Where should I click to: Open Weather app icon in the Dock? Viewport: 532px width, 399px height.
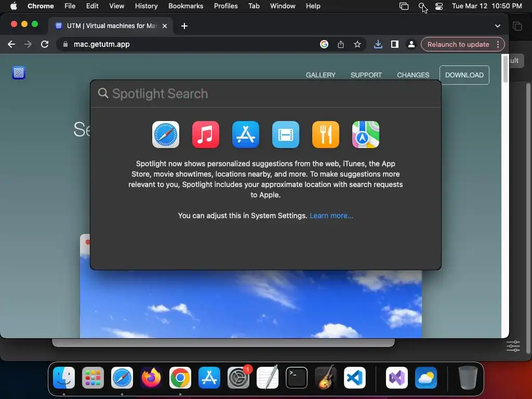(426, 378)
